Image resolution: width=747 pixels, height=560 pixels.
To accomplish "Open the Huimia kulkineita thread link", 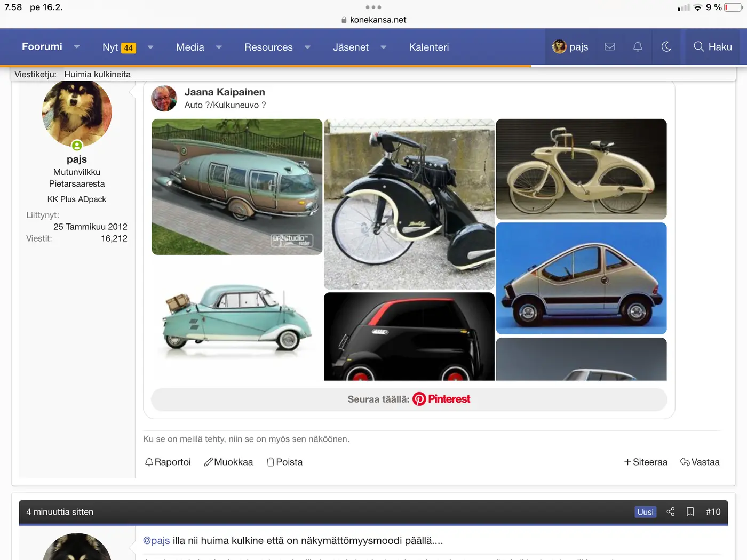I will click(x=97, y=75).
